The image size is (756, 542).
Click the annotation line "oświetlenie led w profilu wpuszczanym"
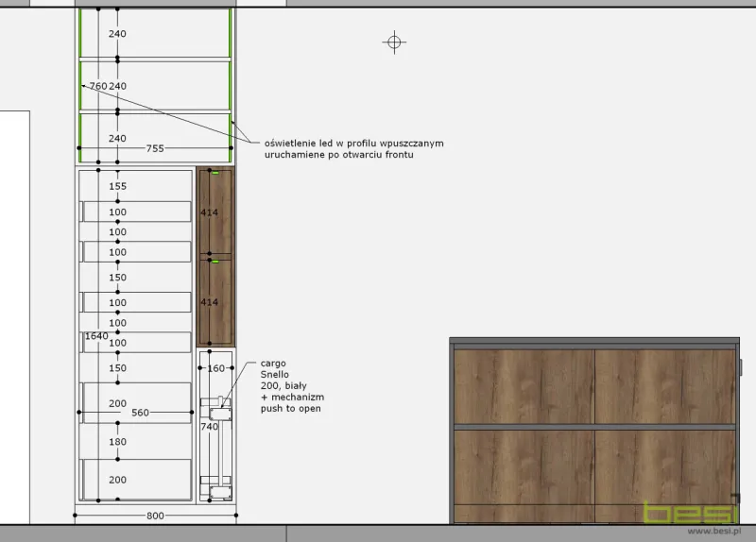click(353, 144)
